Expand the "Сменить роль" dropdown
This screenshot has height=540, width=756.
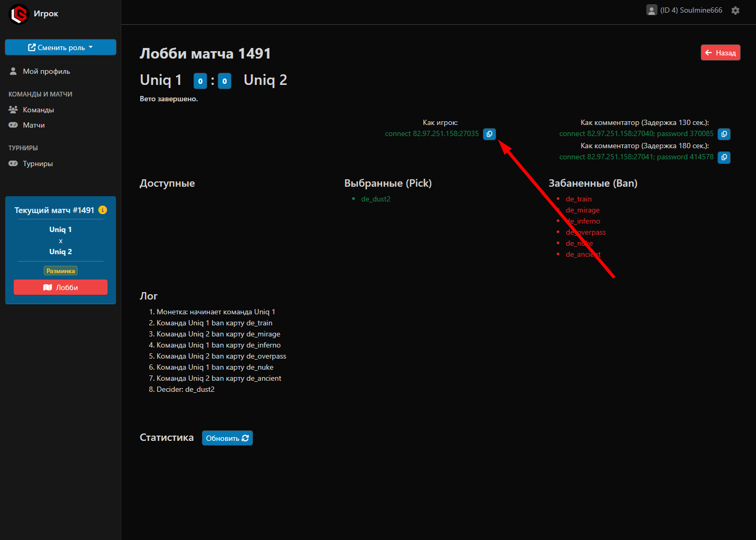click(x=61, y=47)
